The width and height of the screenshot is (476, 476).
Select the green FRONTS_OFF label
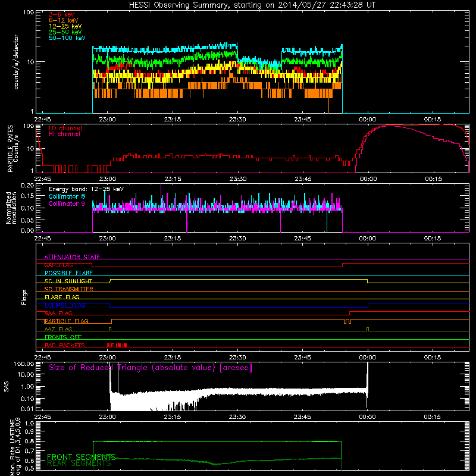[x=63, y=337]
